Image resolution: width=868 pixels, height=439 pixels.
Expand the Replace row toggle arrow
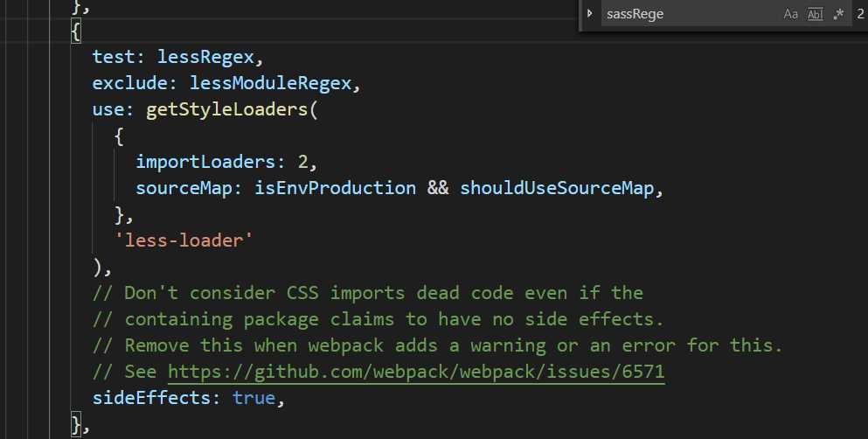[x=590, y=14]
